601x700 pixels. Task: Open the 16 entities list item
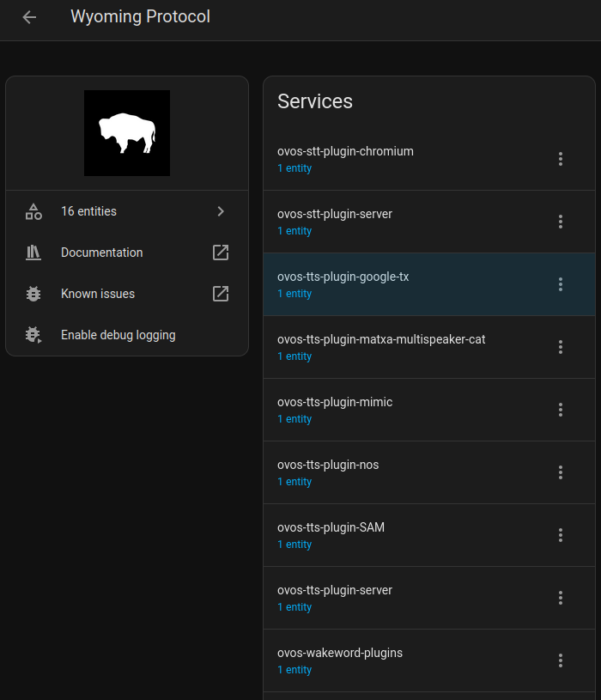point(89,211)
